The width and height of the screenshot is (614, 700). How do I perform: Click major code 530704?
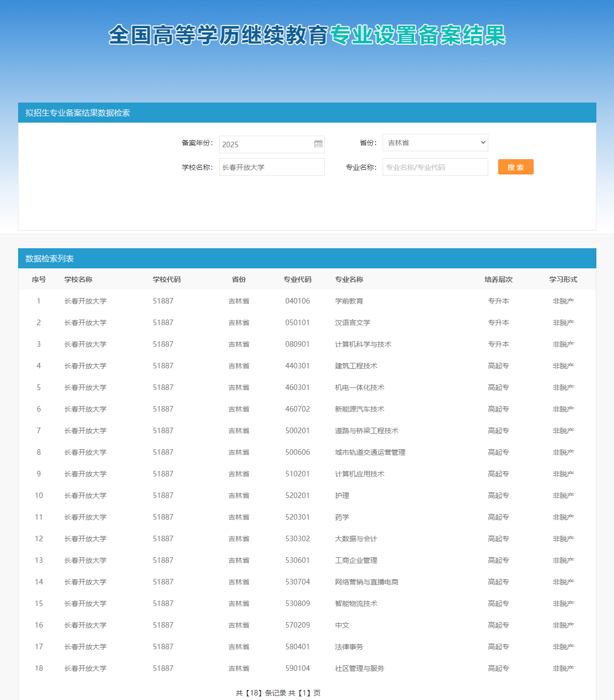298,582
